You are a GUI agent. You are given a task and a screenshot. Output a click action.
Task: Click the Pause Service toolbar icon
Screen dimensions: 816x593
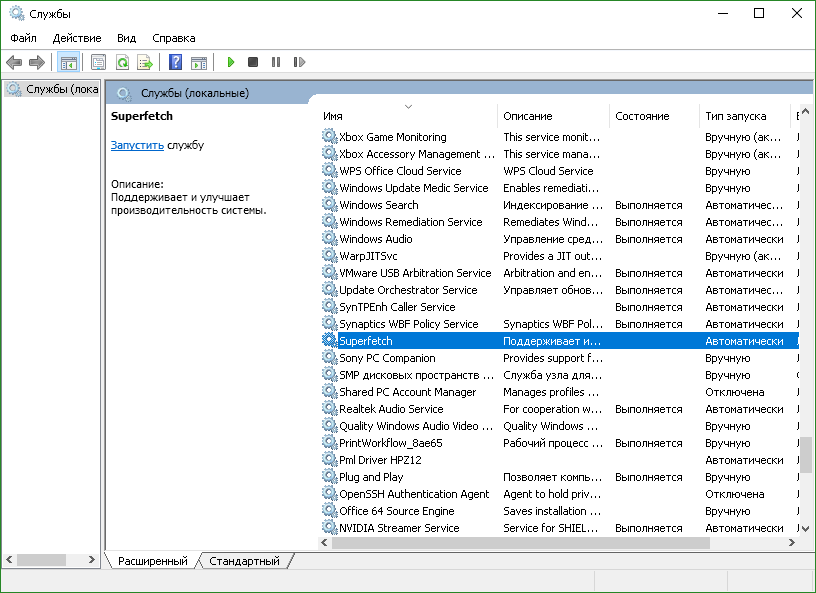276,62
